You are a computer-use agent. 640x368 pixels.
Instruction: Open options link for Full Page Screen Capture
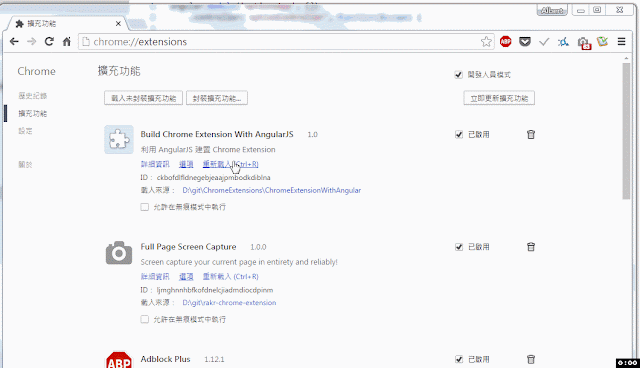pos(186,277)
